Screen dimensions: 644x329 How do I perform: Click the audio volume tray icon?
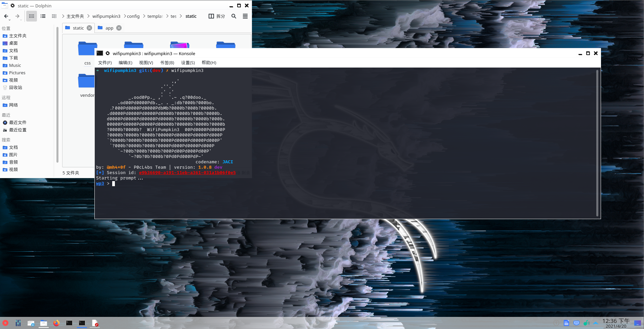point(586,323)
